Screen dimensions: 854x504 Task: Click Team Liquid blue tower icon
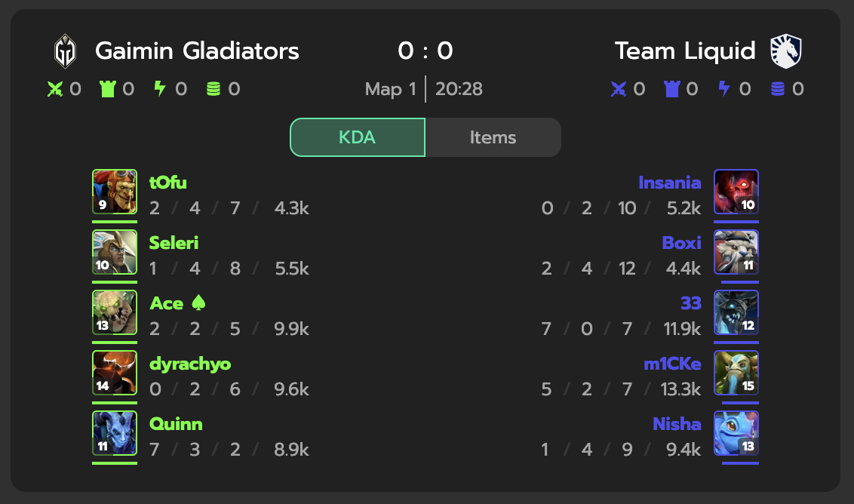coord(671,89)
